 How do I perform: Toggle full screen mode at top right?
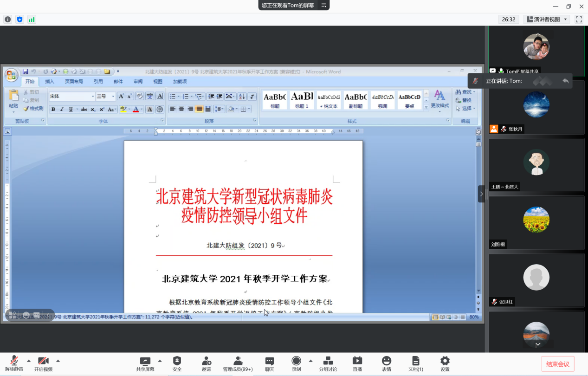579,19
